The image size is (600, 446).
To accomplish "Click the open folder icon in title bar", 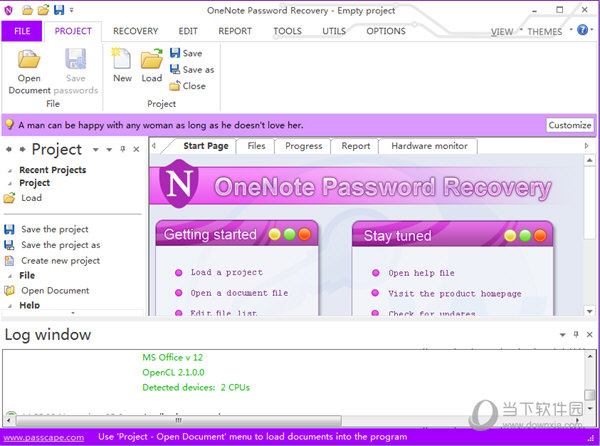I will click(27, 10).
